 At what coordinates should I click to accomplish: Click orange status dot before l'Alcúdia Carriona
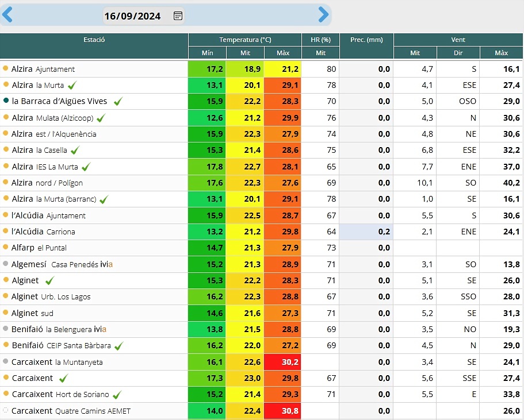point(5,231)
